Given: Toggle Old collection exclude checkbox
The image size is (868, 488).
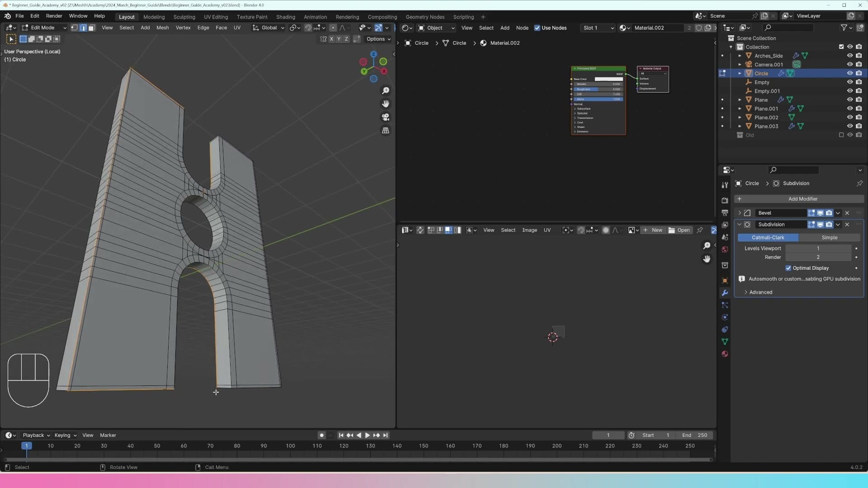Looking at the screenshot, I should click(841, 135).
